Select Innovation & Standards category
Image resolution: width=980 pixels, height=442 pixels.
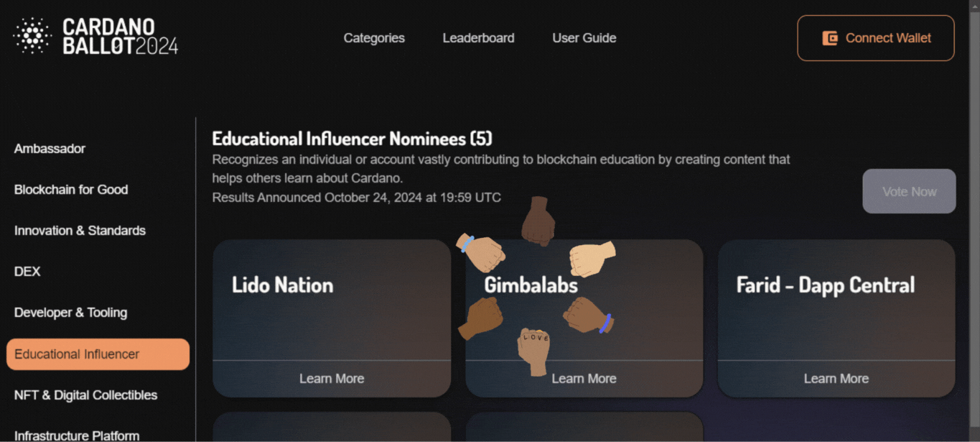point(80,231)
